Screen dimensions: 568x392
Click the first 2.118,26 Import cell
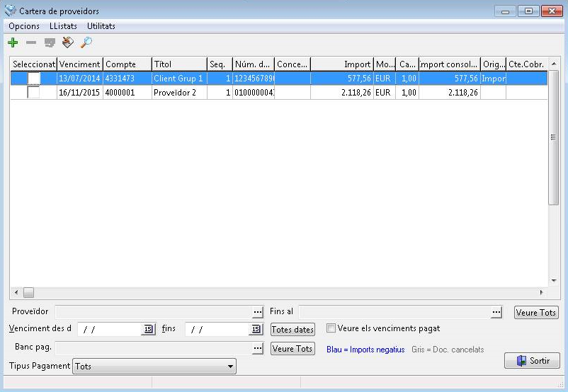pyautogui.click(x=341, y=92)
